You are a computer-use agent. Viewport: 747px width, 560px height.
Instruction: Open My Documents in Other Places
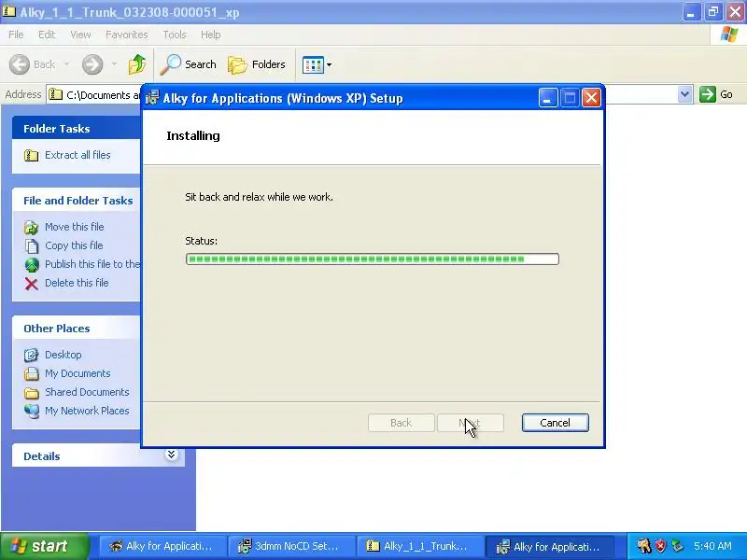coord(78,372)
